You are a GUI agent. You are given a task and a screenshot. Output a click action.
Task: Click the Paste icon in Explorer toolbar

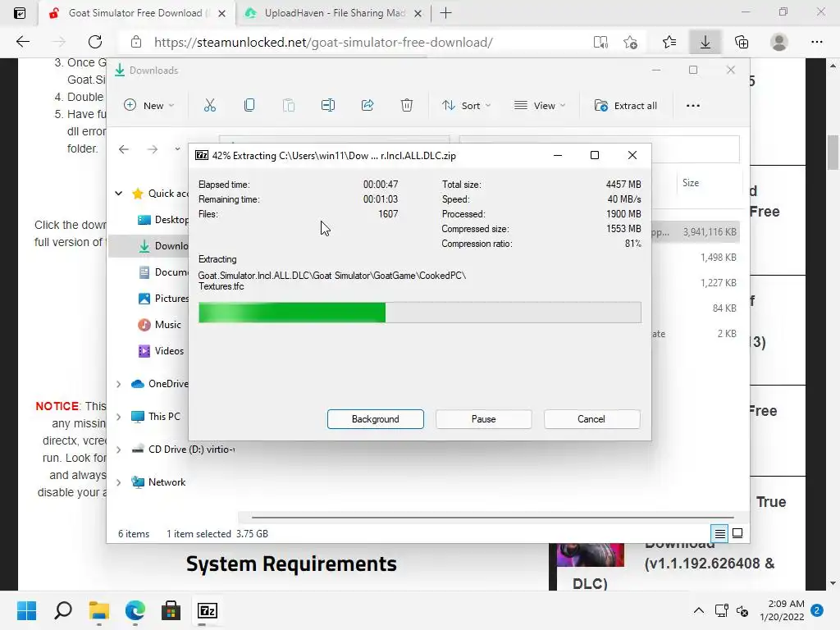(x=289, y=106)
